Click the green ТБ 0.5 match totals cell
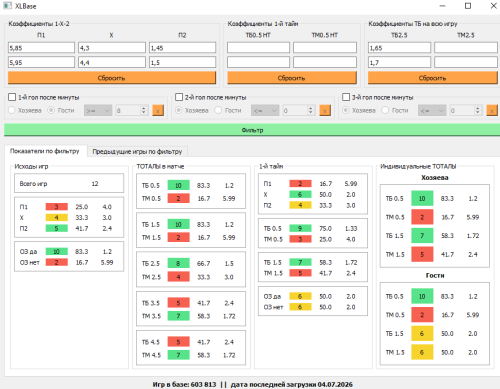 (x=178, y=185)
